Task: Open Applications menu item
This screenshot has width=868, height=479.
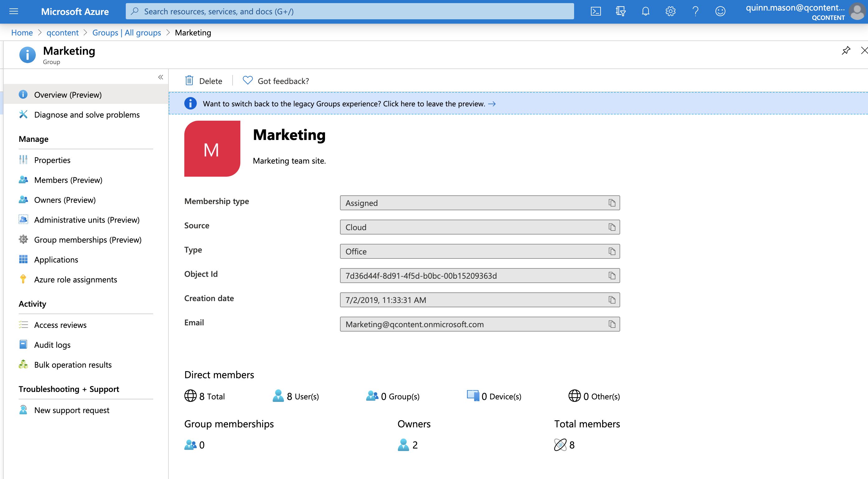Action: pos(86,259)
